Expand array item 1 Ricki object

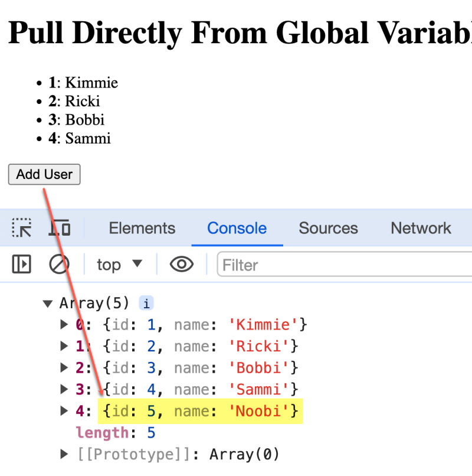pyautogui.click(x=64, y=346)
